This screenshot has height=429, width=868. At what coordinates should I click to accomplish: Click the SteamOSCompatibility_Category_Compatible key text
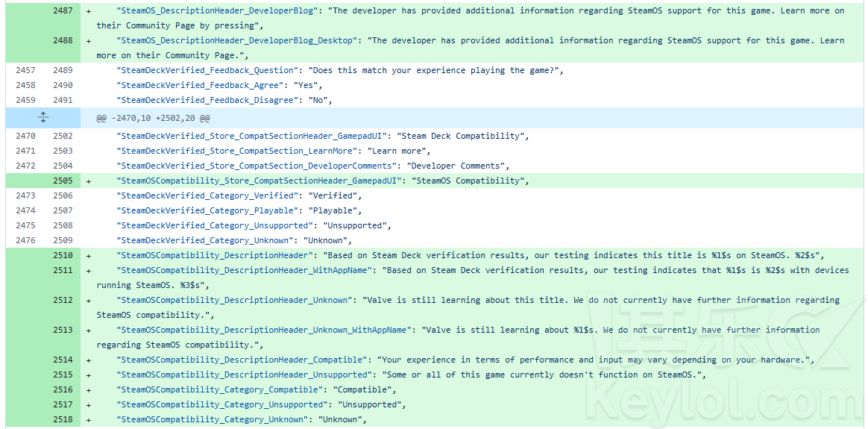220,389
